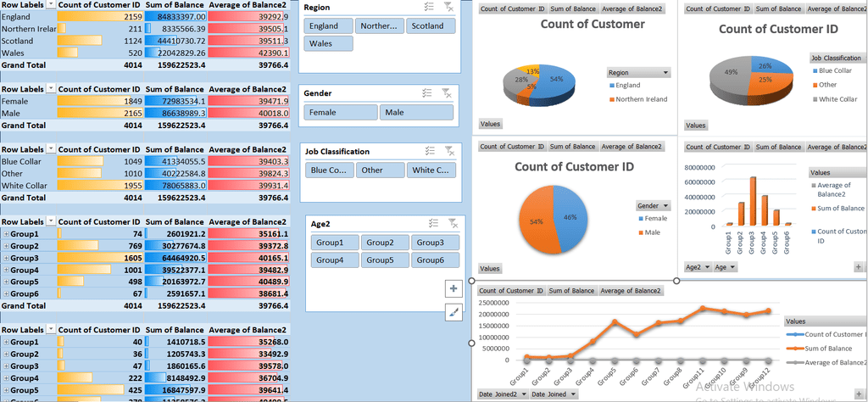Open Chart Styles paintbrush button
Image resolution: width=868 pixels, height=402 pixels.
[x=453, y=313]
